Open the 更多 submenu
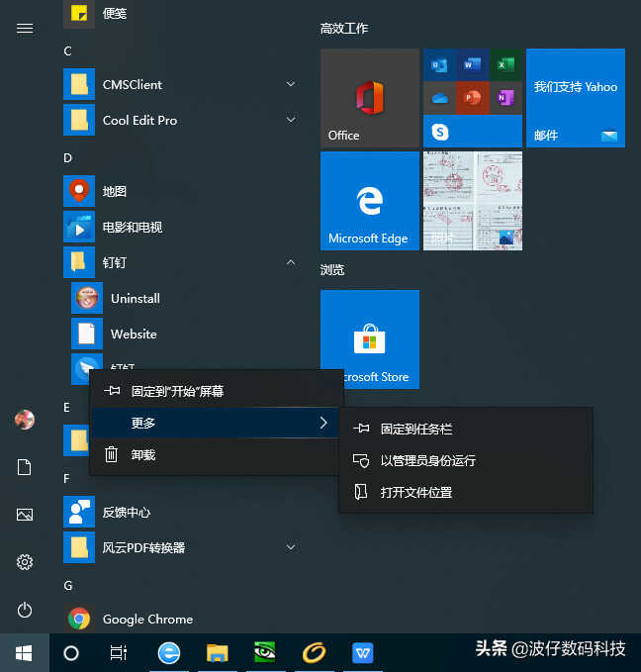641x672 pixels. 218,423
